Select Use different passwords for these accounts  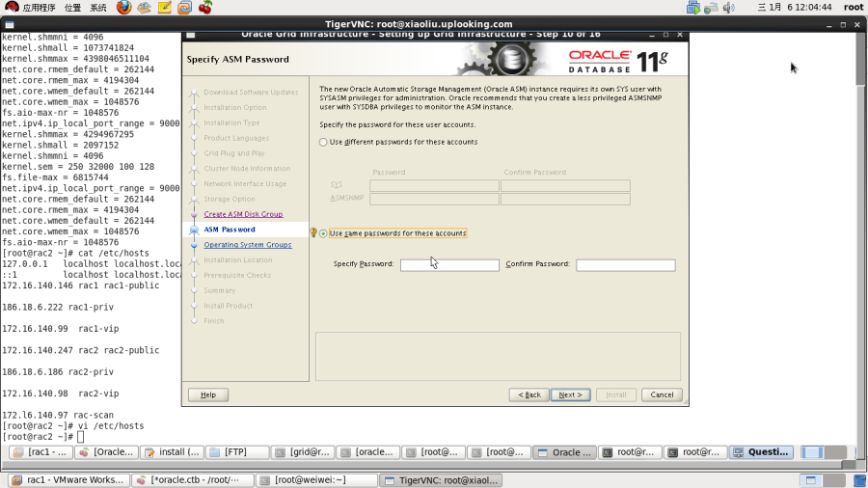tap(323, 142)
